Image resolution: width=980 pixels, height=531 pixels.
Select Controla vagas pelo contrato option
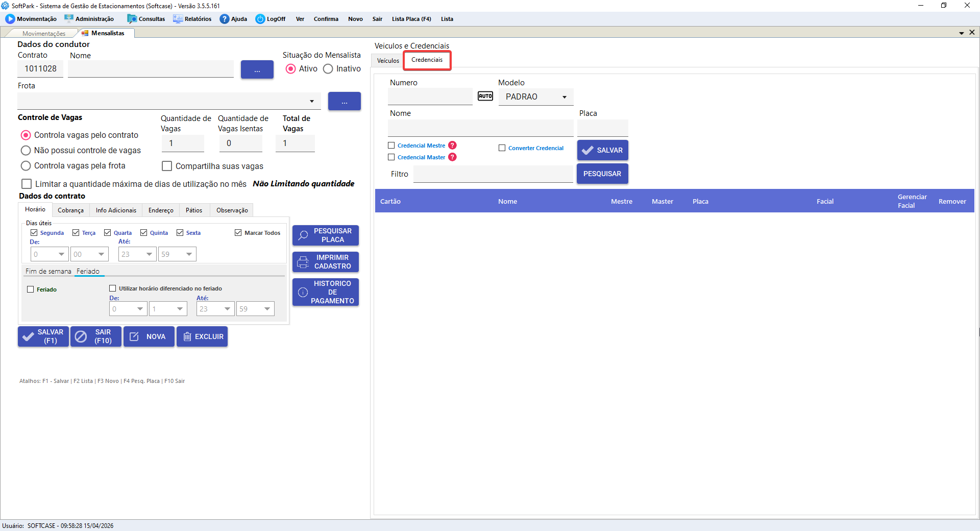(26, 135)
